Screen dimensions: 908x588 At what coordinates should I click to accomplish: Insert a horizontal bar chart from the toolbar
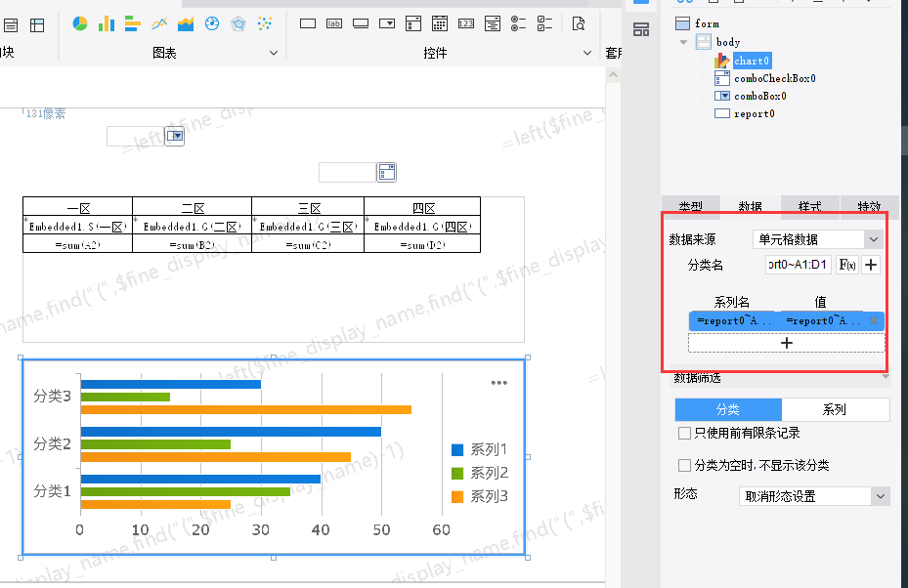coord(133,23)
